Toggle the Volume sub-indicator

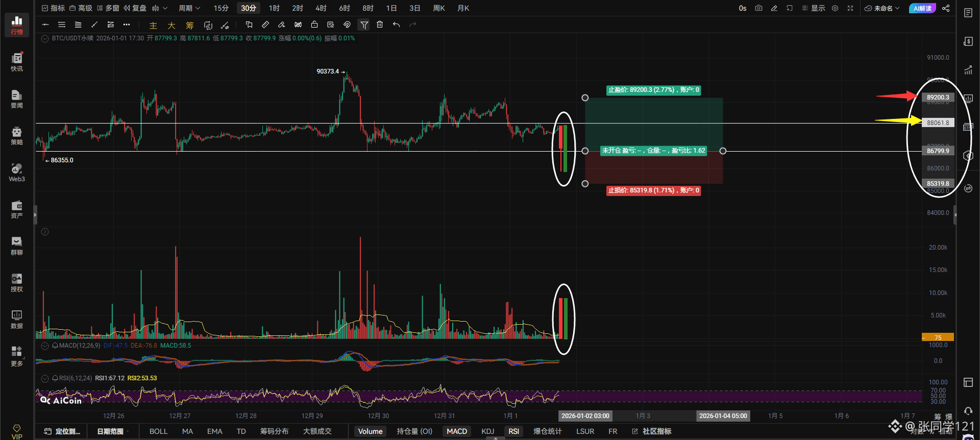370,431
